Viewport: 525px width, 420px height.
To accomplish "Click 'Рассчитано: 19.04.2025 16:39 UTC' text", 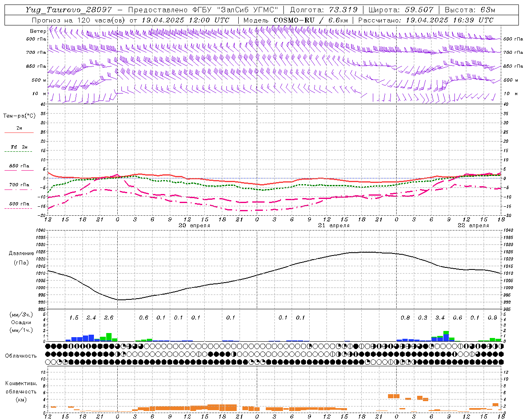I will tap(426, 20).
